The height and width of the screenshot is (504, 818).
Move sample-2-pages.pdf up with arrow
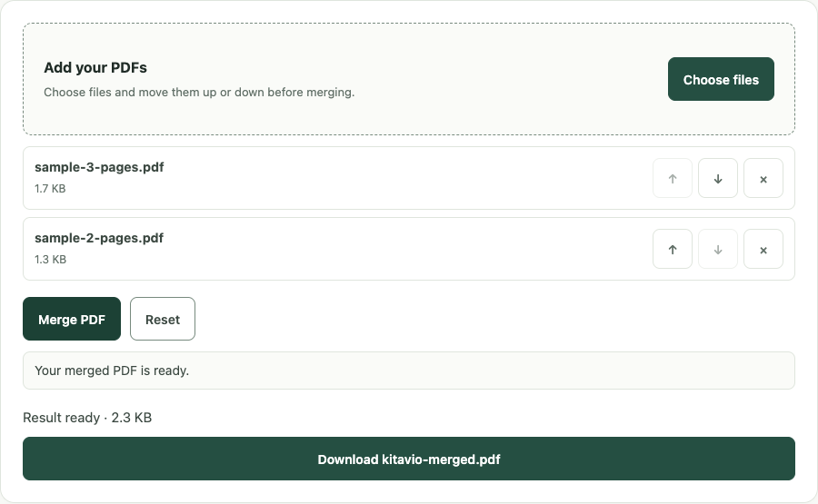(x=673, y=249)
